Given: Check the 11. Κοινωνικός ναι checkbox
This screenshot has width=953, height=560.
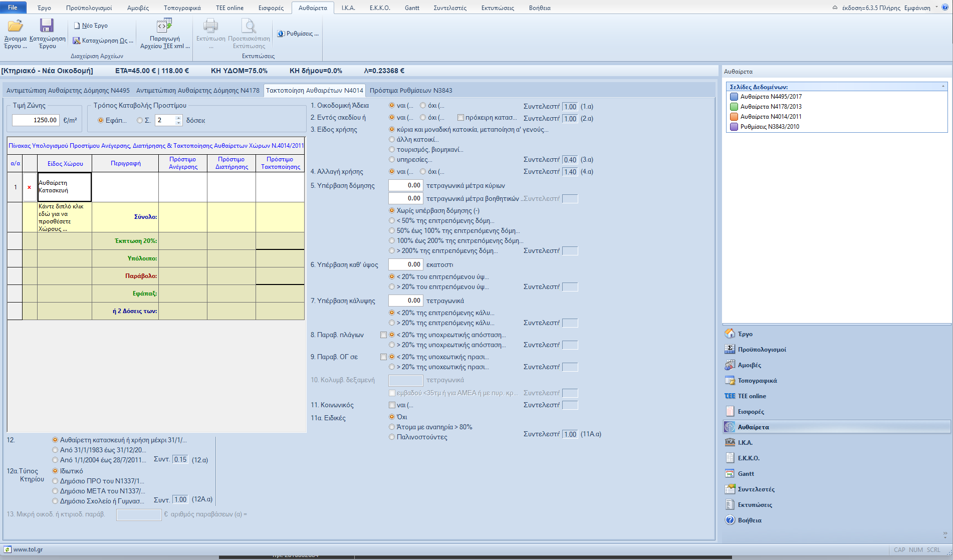Looking at the screenshot, I should [x=392, y=405].
